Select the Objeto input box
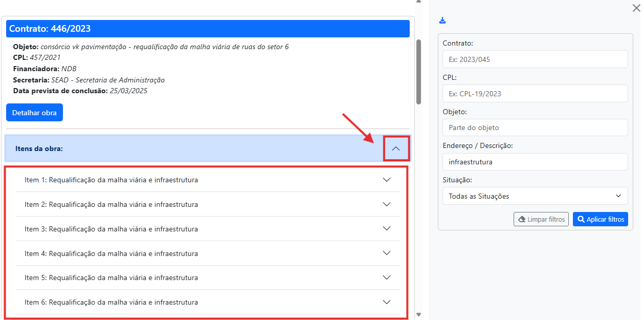 (535, 127)
